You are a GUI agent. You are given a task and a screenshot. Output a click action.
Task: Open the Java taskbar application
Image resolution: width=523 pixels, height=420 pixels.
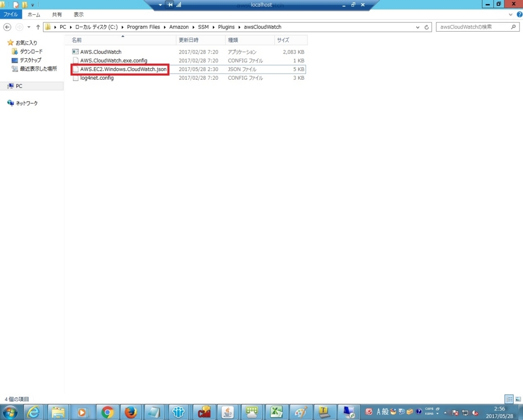(228, 413)
